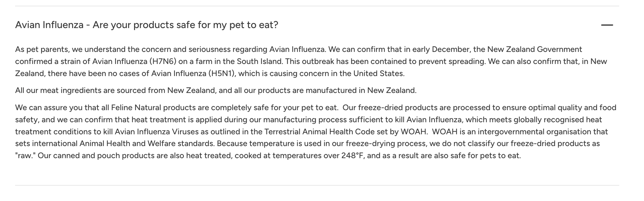Click the horizontal divider below the answer
The image size is (644, 201).
tap(317, 185)
